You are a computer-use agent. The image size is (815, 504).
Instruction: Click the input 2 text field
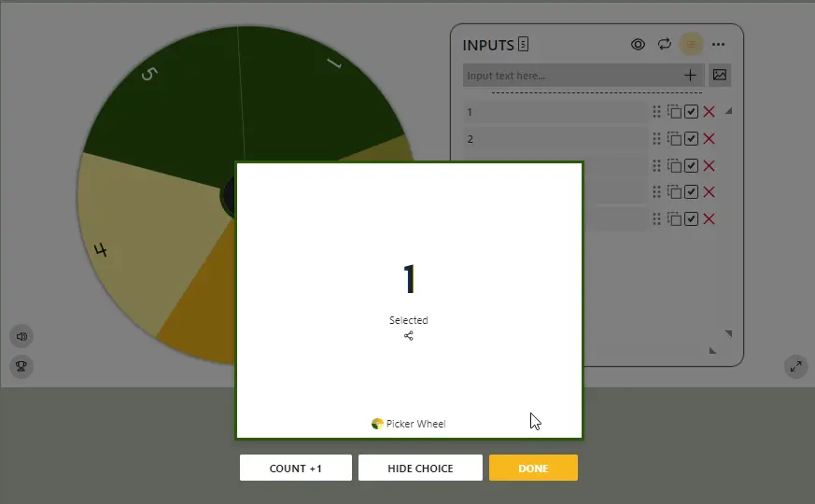[555, 139]
